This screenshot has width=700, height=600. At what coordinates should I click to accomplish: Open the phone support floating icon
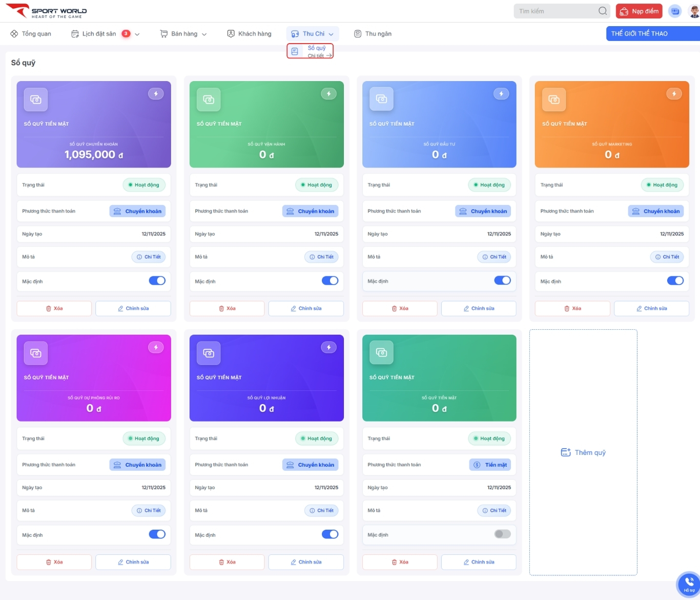point(689,584)
